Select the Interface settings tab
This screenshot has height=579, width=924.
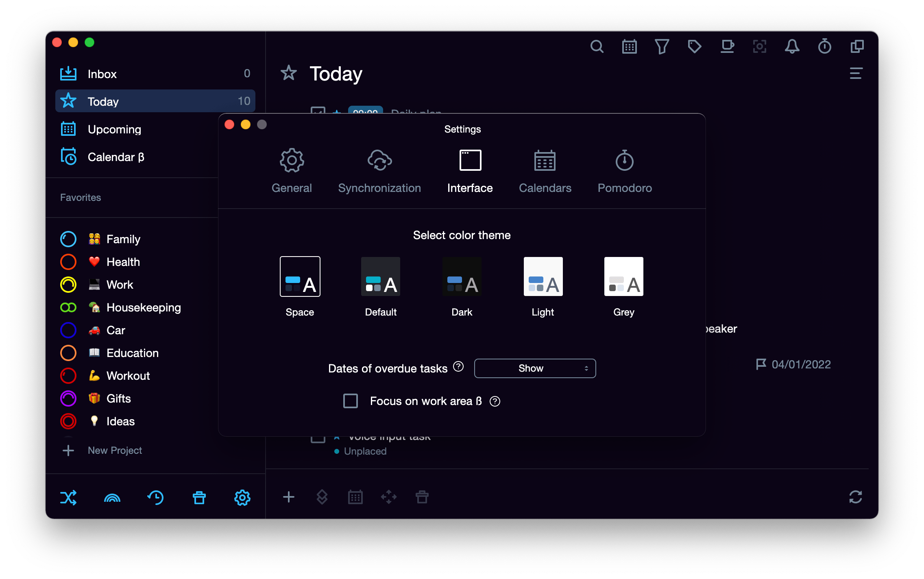pyautogui.click(x=470, y=171)
